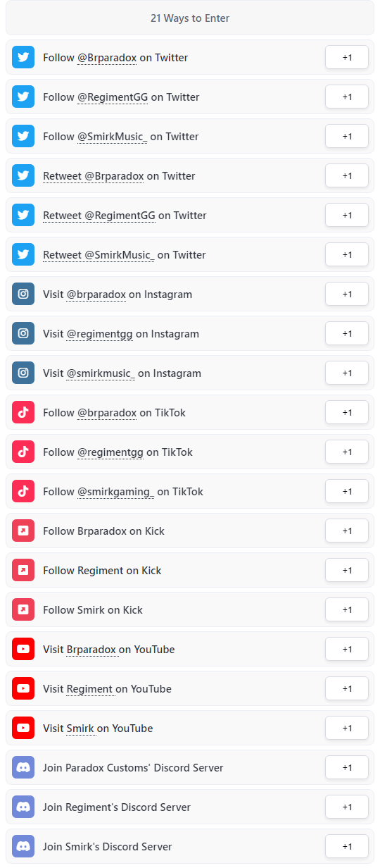The width and height of the screenshot is (380, 868).
Task: Click Discord icon for Paradox Customs' server
Action: [x=23, y=768]
